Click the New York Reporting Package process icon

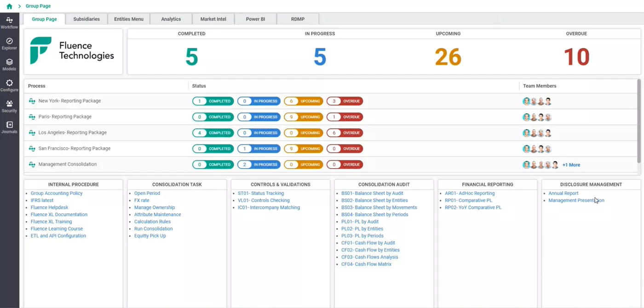click(32, 101)
